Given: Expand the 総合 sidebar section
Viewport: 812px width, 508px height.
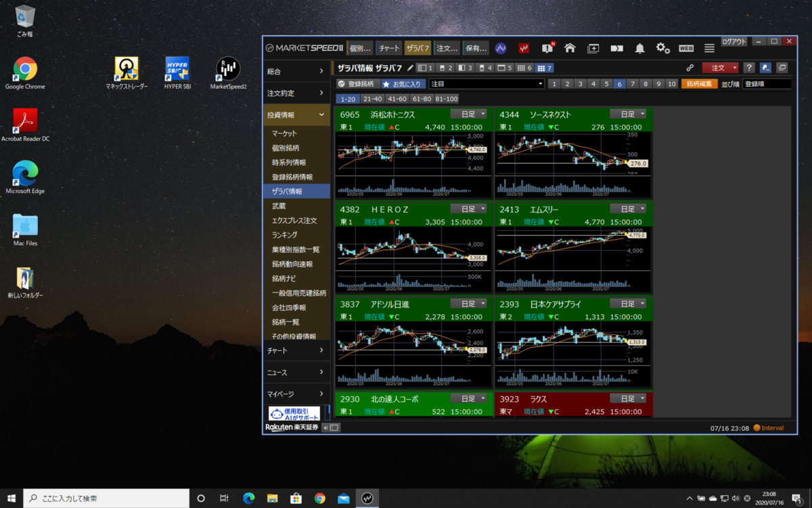Looking at the screenshot, I should click(296, 71).
